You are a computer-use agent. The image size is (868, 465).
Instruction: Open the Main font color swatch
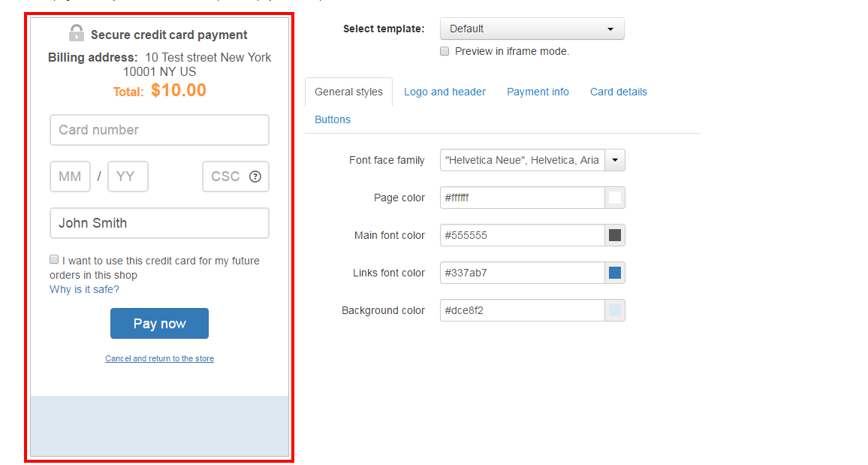pyautogui.click(x=614, y=235)
